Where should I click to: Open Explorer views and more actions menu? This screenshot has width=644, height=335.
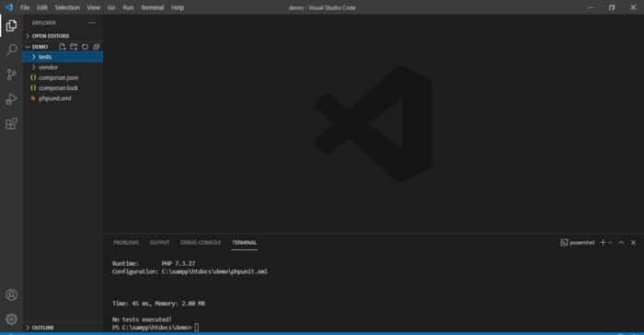(92, 23)
